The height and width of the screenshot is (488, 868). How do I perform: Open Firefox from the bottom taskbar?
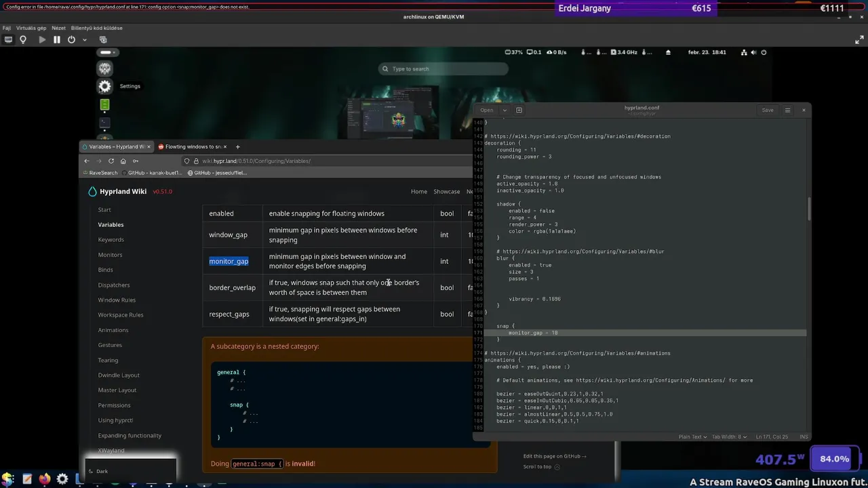coord(45,479)
